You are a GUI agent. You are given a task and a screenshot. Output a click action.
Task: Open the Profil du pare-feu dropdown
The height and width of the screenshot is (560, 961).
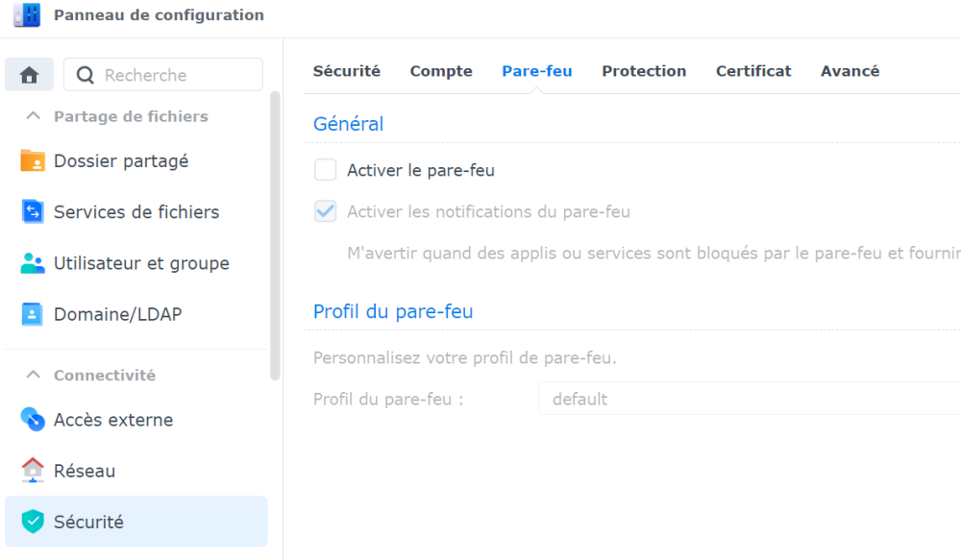pyautogui.click(x=750, y=399)
